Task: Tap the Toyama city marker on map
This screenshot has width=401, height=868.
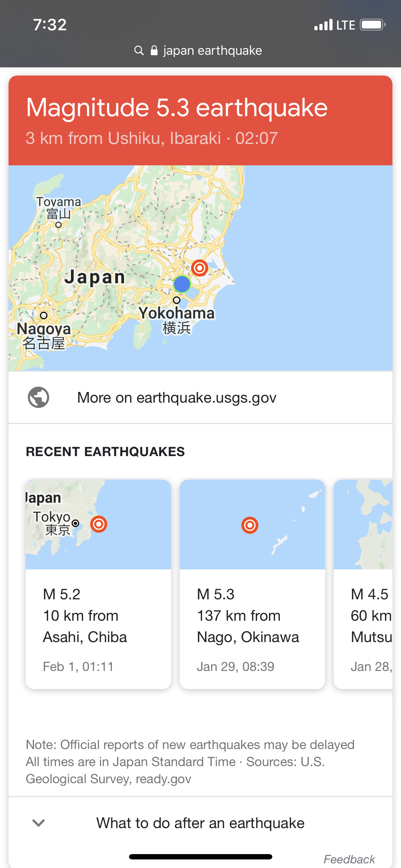Action: pos(58,225)
